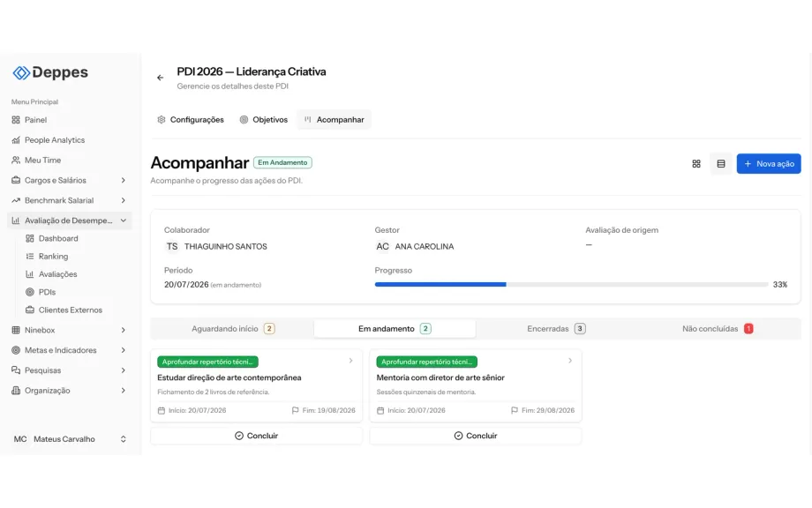Show Aguardando início actions tab
The width and height of the screenshot is (812, 508).
click(233, 329)
